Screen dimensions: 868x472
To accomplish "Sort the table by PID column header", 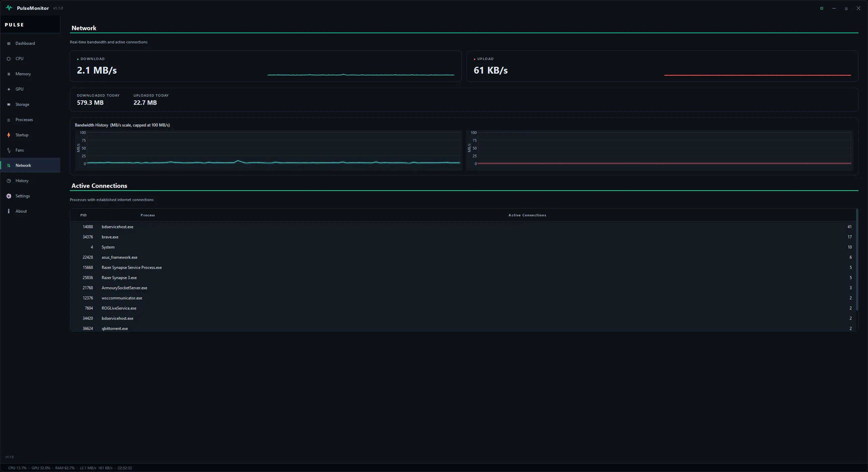I will 83,215.
